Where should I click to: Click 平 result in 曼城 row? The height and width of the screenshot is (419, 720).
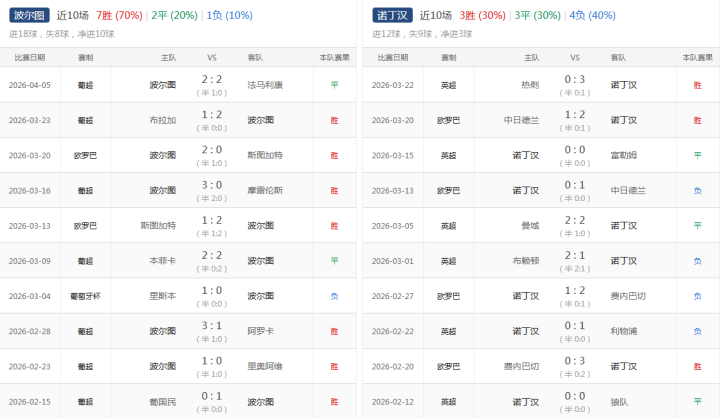[698, 226]
